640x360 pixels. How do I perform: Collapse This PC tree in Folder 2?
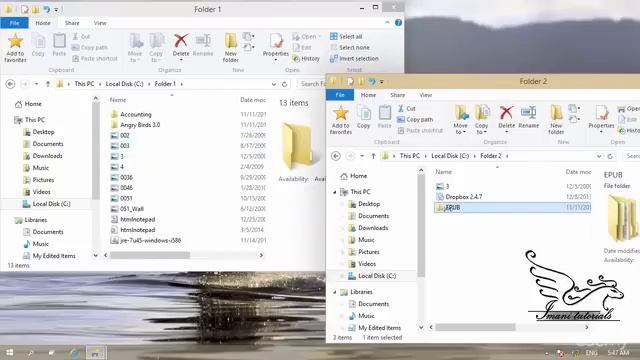click(335, 192)
